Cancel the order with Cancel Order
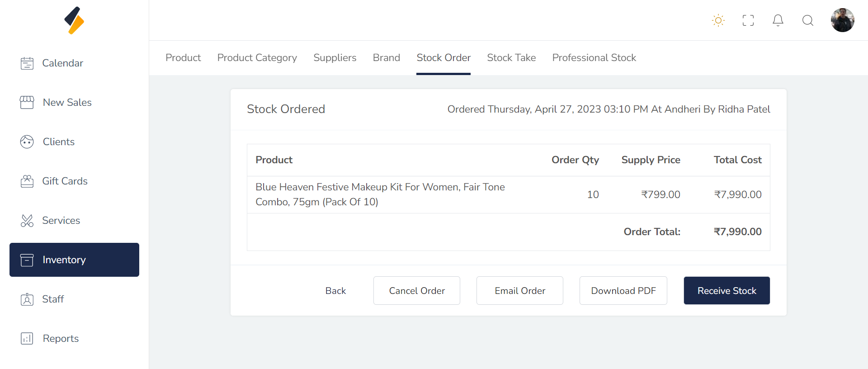This screenshot has width=868, height=369. point(416,291)
